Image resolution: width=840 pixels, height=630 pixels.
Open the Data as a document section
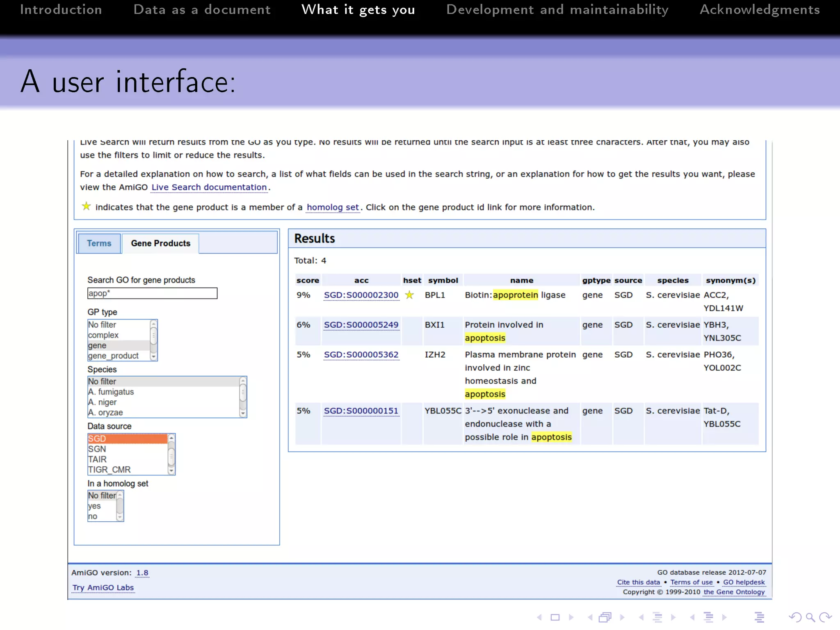point(202,9)
